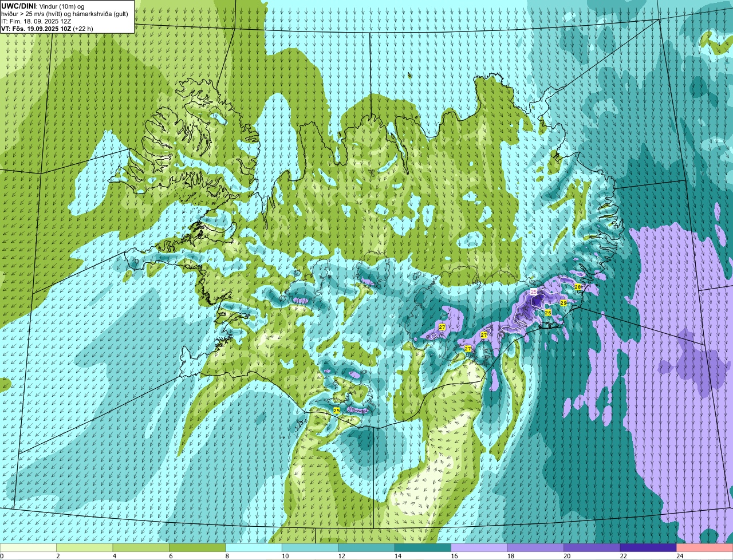733x560 pixels.
Task: Click the 'IT: Fim. 18. 09. 2025 12Z' line
Action: pyautogui.click(x=36, y=21)
